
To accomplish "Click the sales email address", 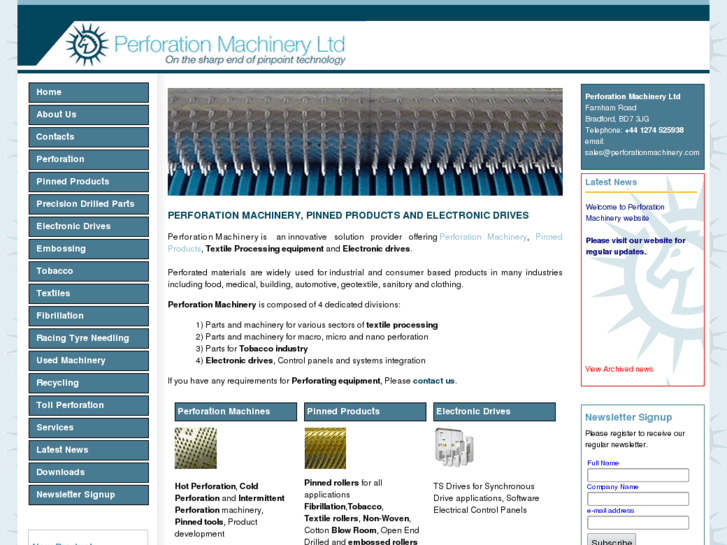I will pos(642,153).
